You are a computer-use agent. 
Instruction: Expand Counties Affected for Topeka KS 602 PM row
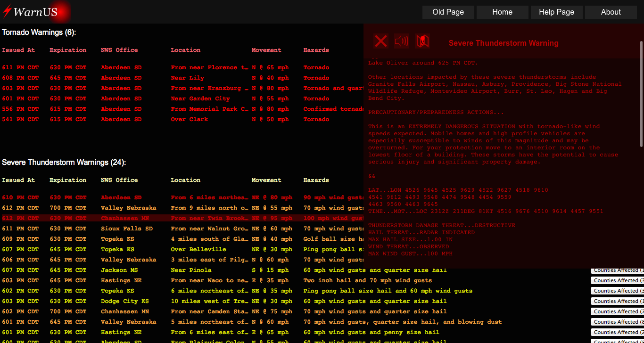tap(617, 291)
